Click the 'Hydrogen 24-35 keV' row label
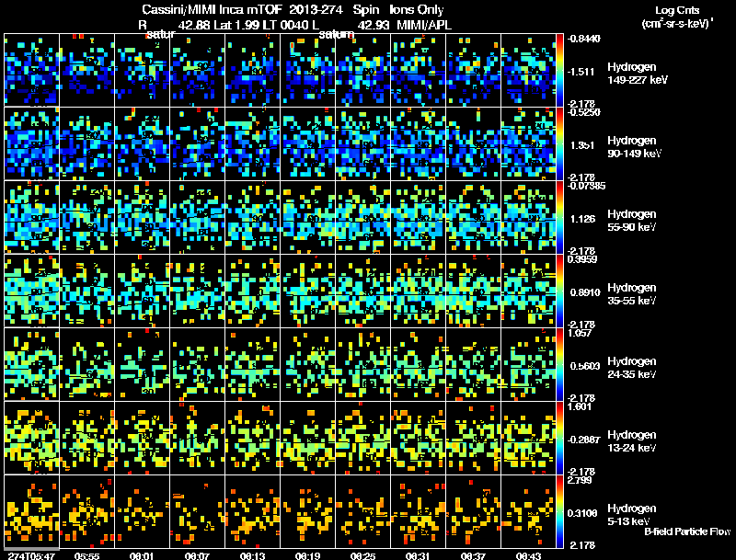This screenshot has width=736, height=560. (x=632, y=368)
